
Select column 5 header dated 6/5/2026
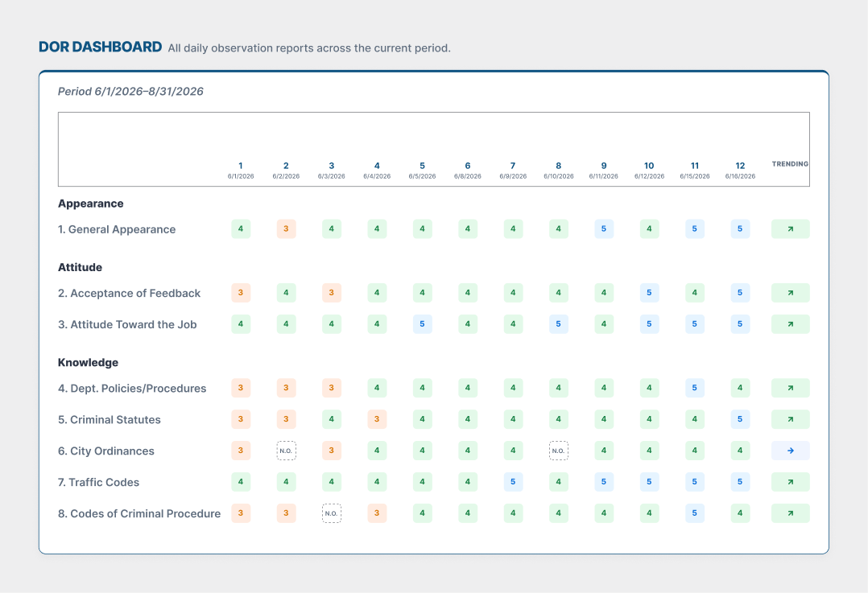pos(423,171)
